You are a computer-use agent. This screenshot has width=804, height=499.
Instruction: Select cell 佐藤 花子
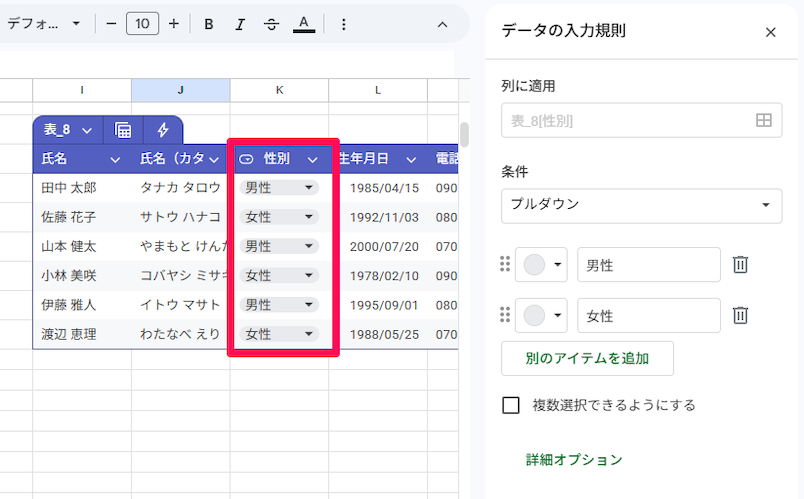point(82,217)
